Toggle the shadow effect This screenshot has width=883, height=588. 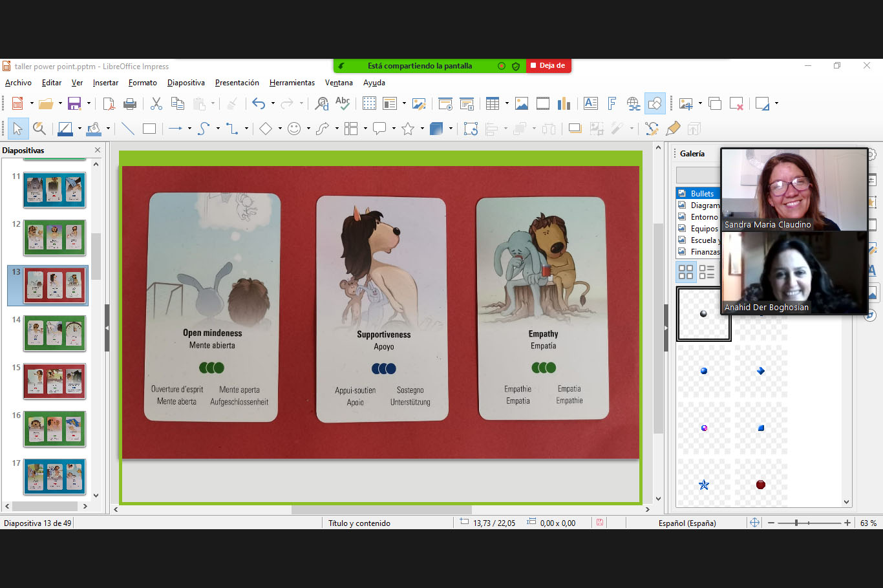tap(575, 129)
